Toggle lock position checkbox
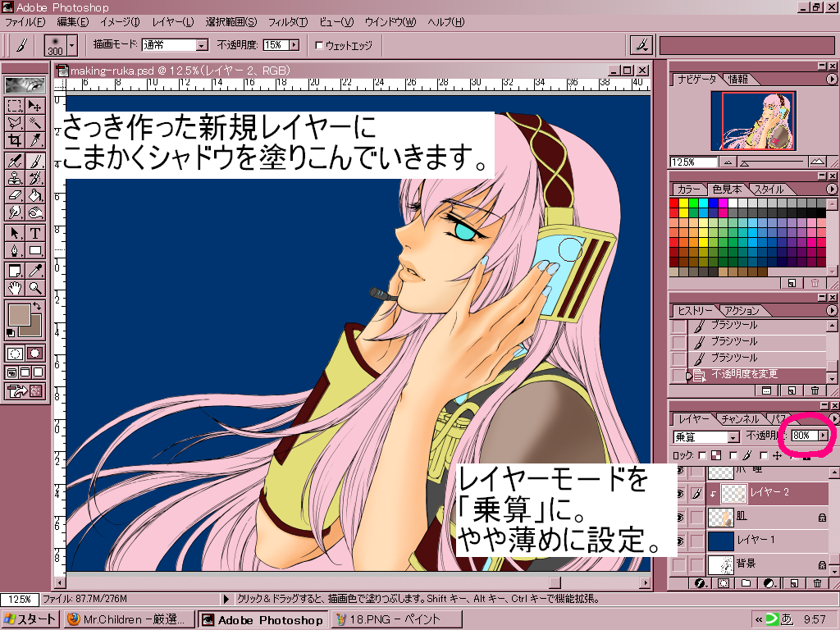840x630 pixels. coord(764,455)
